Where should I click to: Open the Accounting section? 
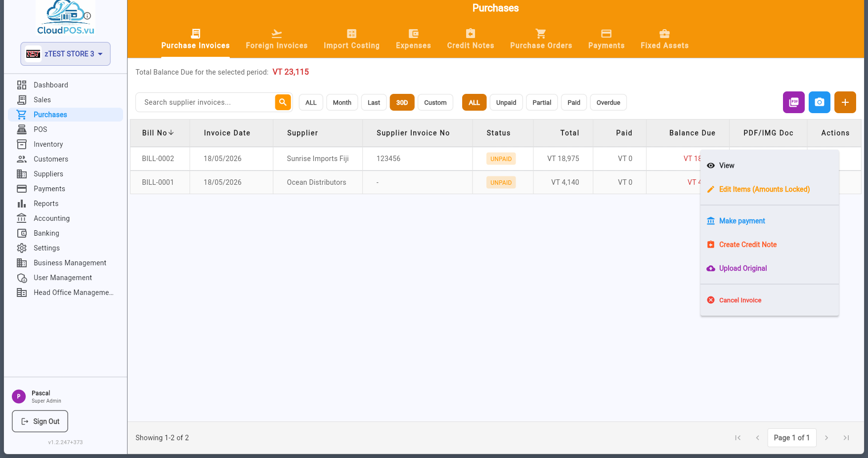pyautogui.click(x=65, y=218)
